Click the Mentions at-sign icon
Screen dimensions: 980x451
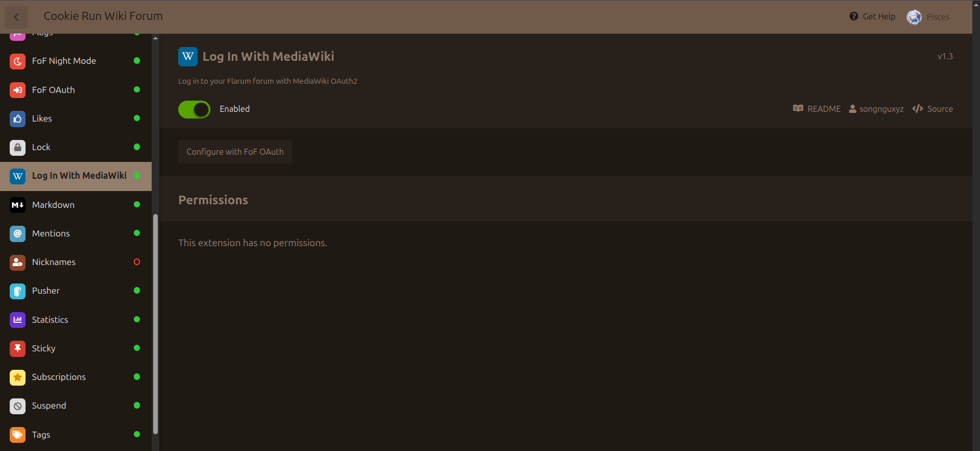tap(17, 233)
